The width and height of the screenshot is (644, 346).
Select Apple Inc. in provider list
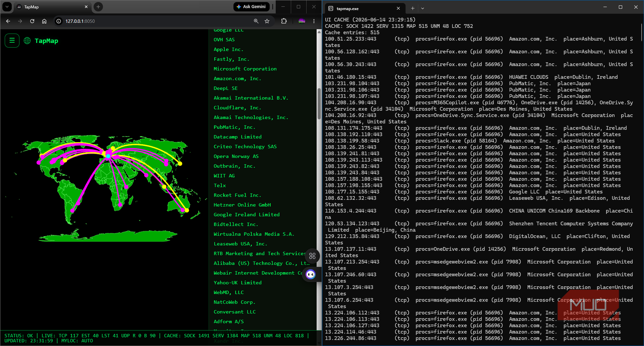(x=228, y=50)
